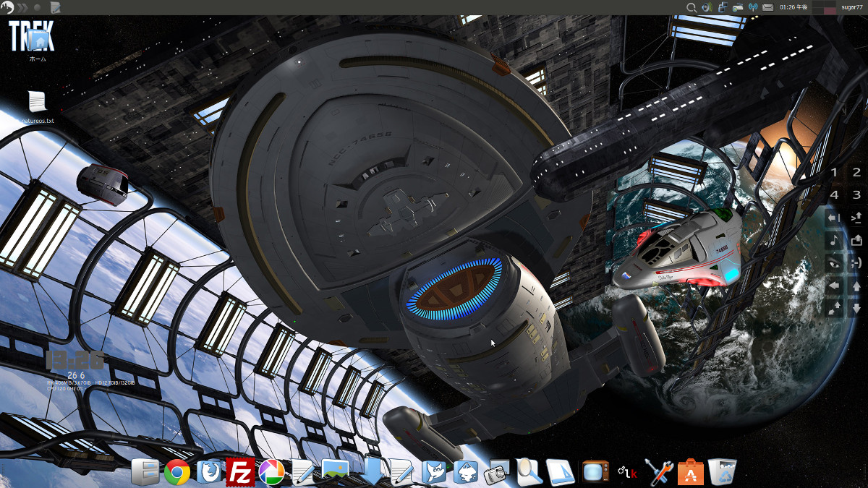868x488 pixels.
Task: Click the winking smiley widget button
Action: click(x=856, y=263)
